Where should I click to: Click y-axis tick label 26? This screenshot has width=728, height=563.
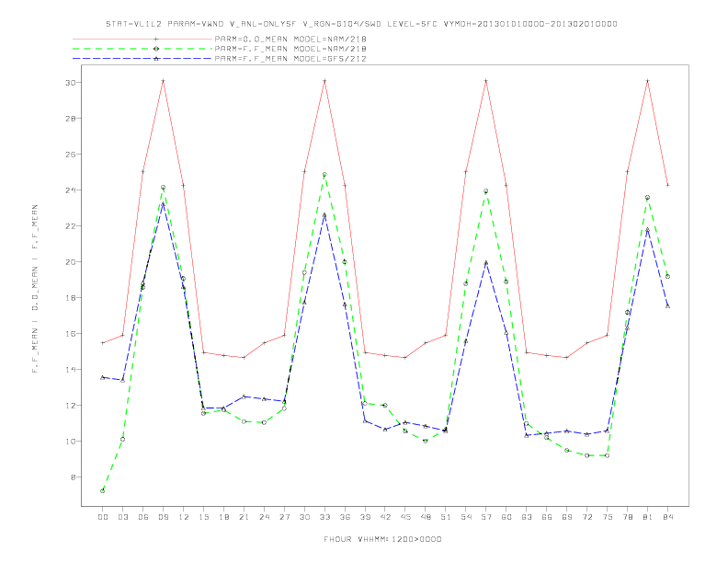pos(71,154)
